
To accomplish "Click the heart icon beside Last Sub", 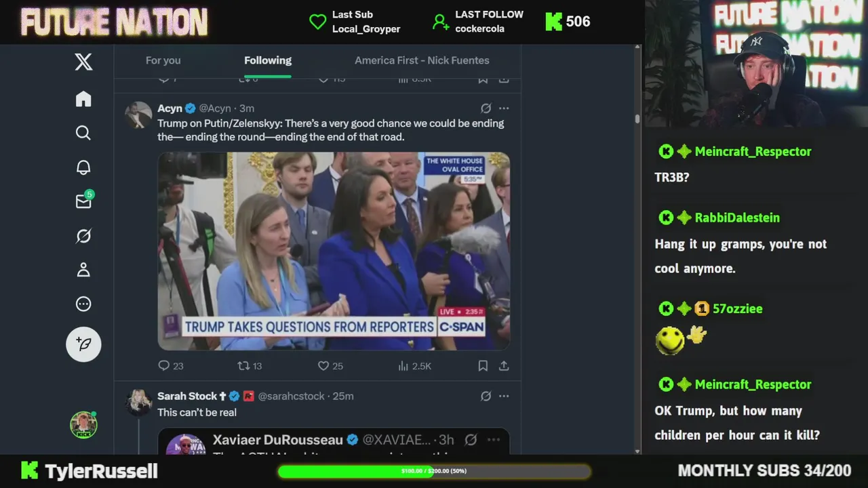I will click(x=317, y=22).
